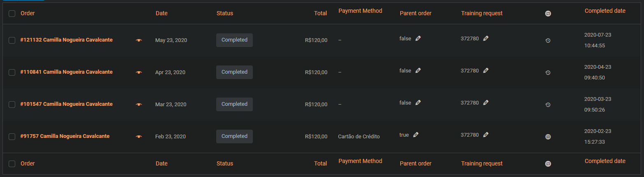Click the renewal clock icon for order #101547
644x177 pixels.
tap(548, 105)
